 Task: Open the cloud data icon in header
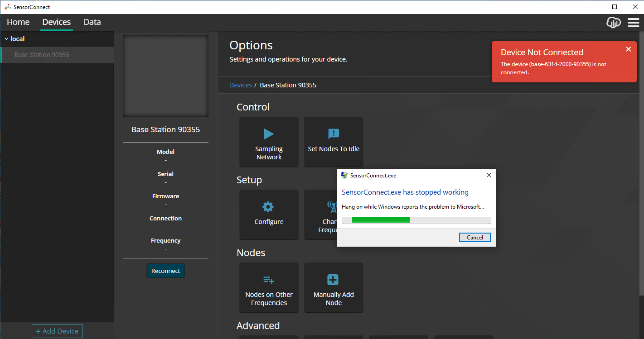(x=614, y=22)
